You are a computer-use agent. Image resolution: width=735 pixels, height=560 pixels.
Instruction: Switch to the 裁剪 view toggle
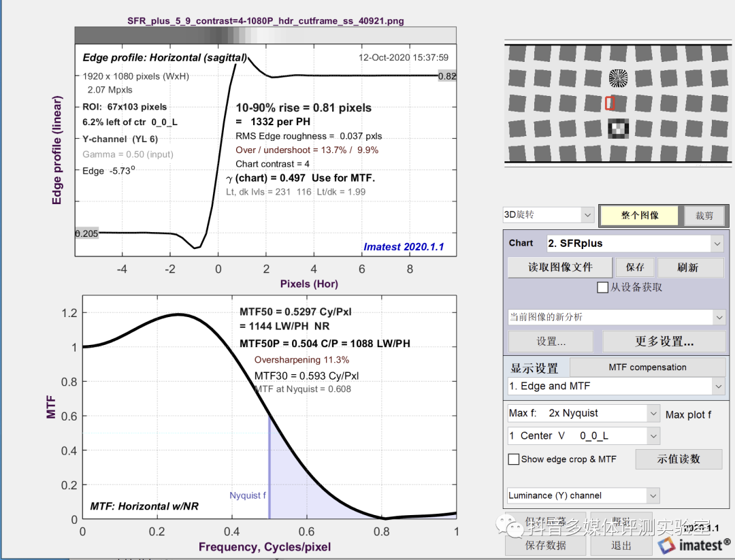(704, 215)
